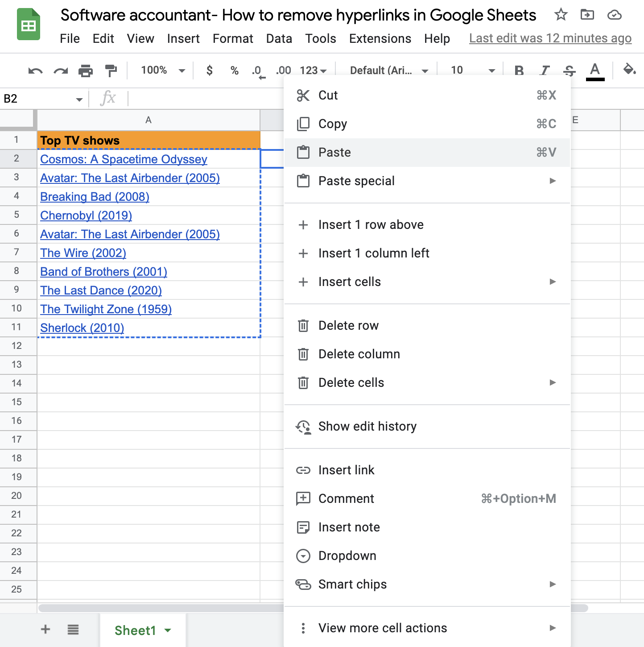Expand Smart chips submenu
The height and width of the screenshot is (647, 644).
point(427,585)
